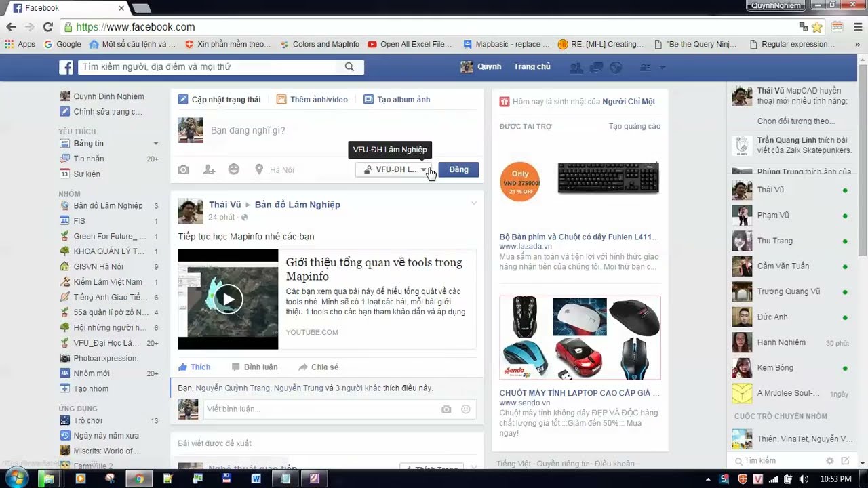Click the camera icon in status composer
Screen dimensions: 868x488
click(184, 169)
